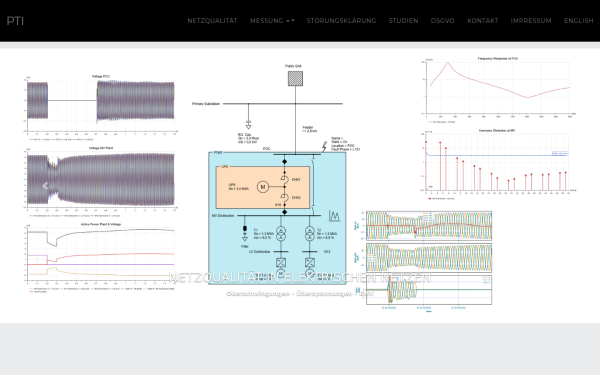600x375 pixels.
Task: Click the UPS motor M symbol
Action: 263,187
